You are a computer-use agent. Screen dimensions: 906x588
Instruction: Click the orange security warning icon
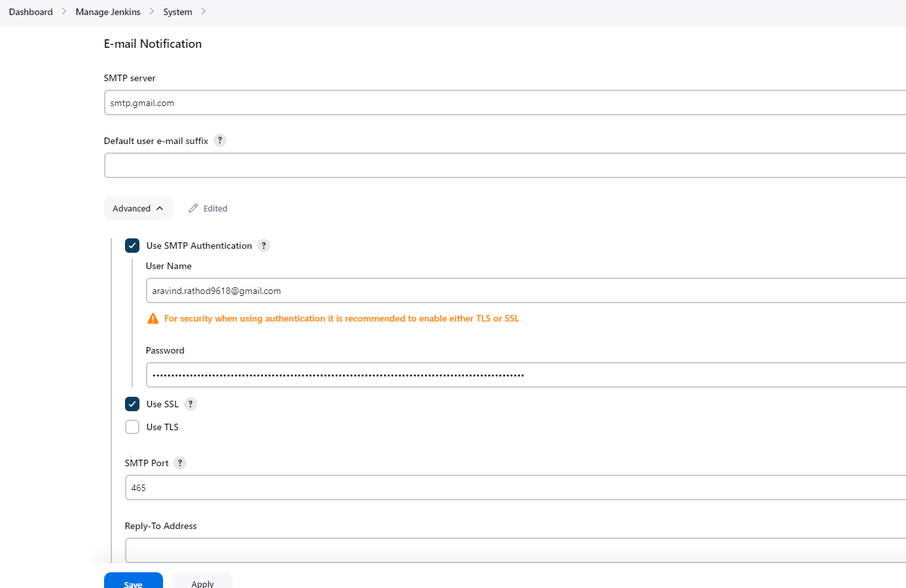[x=153, y=319]
